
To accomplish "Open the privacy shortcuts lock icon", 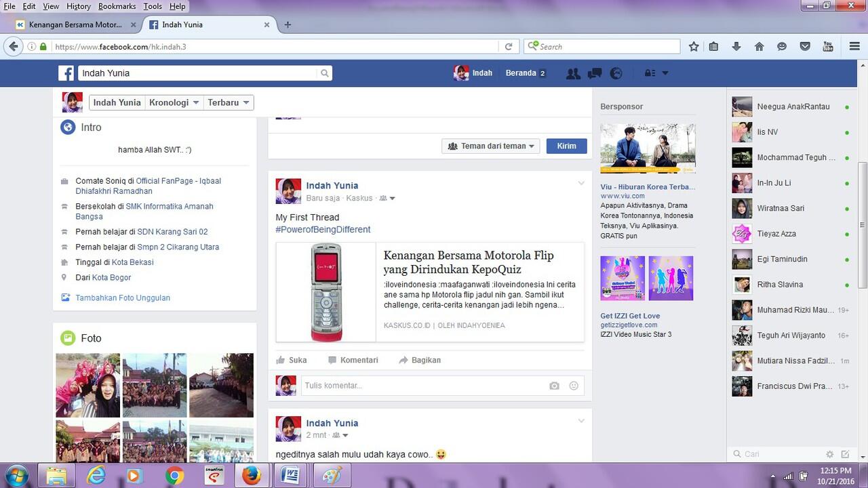I will point(650,73).
